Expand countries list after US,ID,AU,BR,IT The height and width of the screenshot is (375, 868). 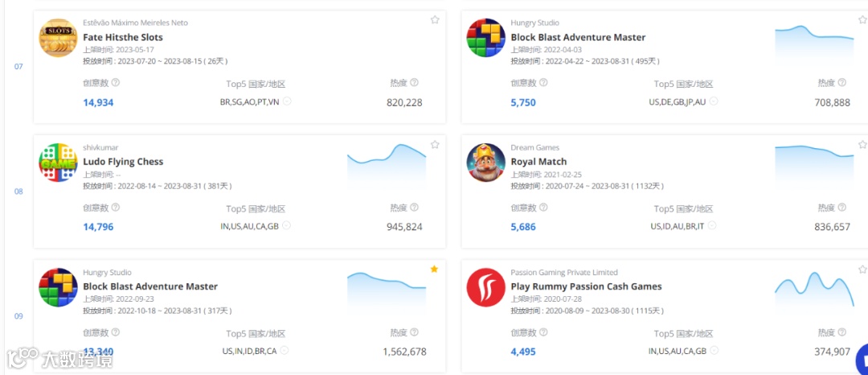[712, 226]
